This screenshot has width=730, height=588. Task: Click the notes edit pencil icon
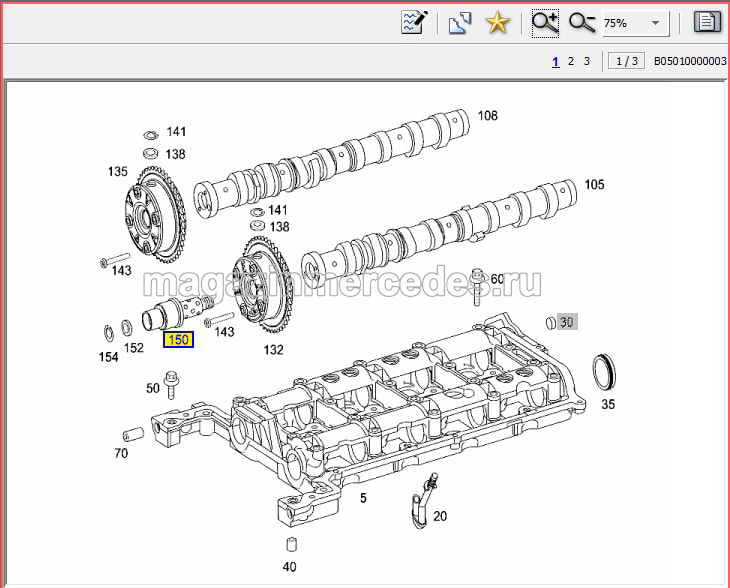pos(414,22)
